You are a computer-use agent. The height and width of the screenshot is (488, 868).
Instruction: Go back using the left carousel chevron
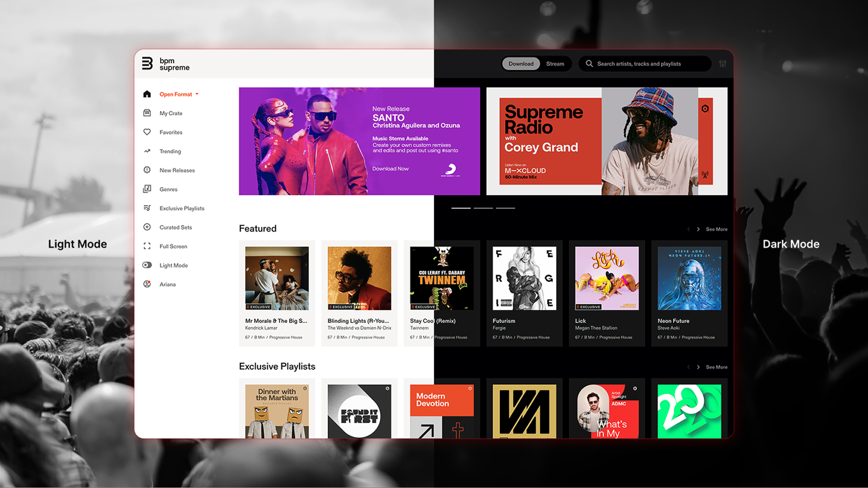[688, 229]
